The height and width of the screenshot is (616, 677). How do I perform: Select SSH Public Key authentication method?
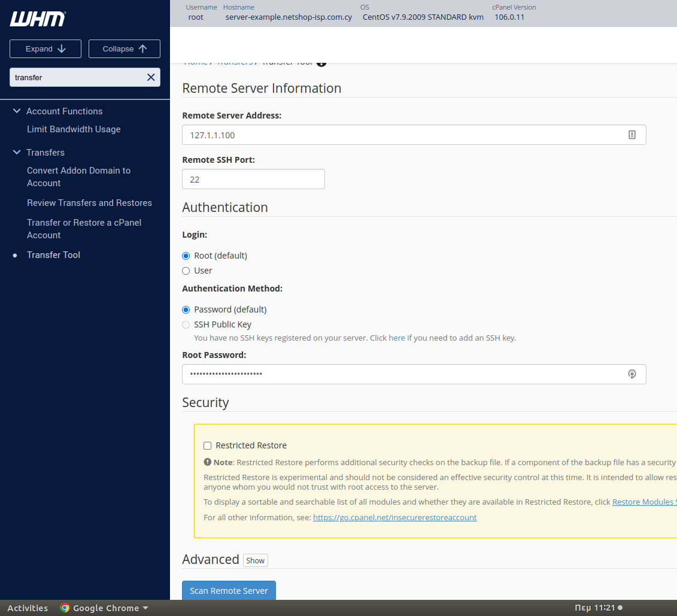[x=186, y=324]
